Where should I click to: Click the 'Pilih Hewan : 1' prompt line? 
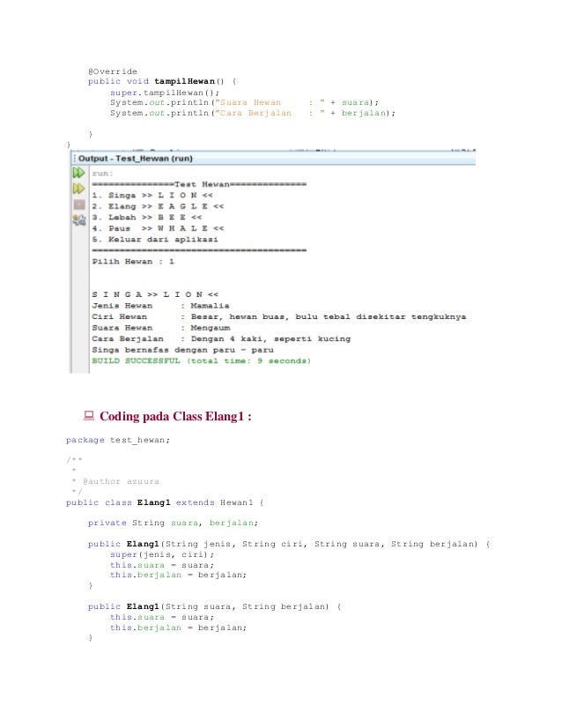[133, 262]
